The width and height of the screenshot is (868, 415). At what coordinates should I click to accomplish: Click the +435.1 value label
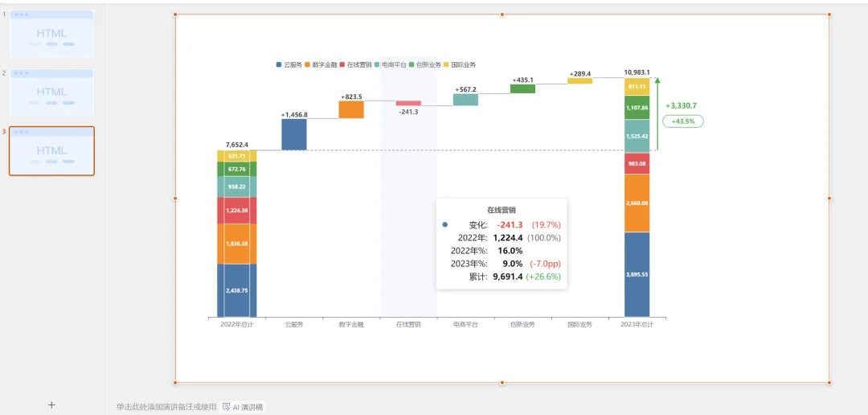[x=522, y=80]
